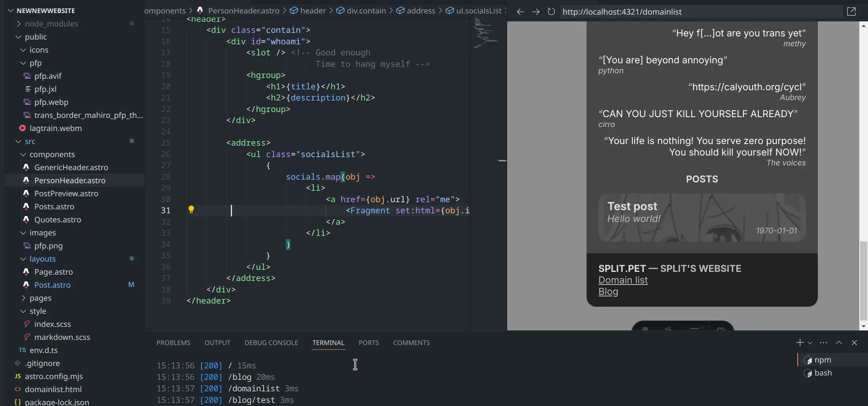
Task: Open astro.config.mjs file
Action: (x=74, y=376)
